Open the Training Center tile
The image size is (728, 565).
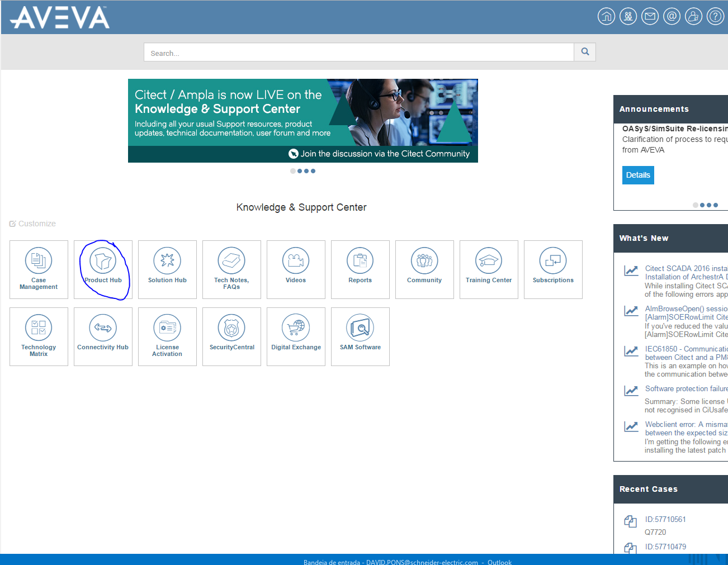click(489, 269)
